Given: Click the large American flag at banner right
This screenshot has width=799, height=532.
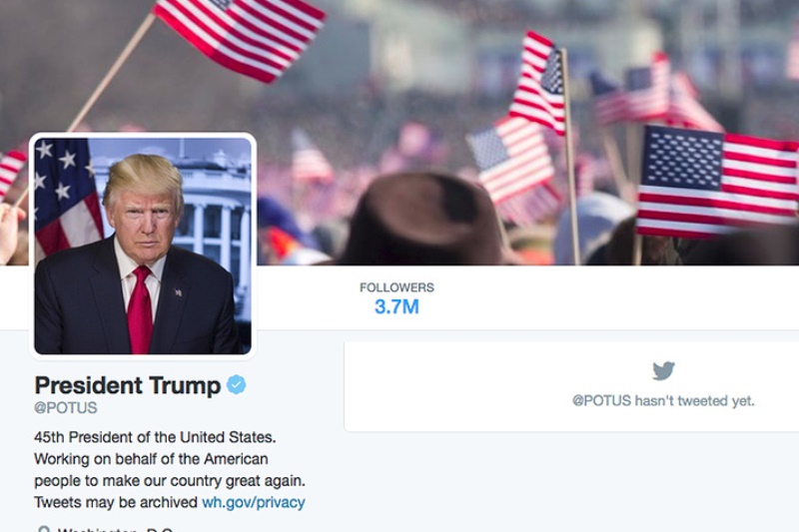Looking at the screenshot, I should 717,183.
